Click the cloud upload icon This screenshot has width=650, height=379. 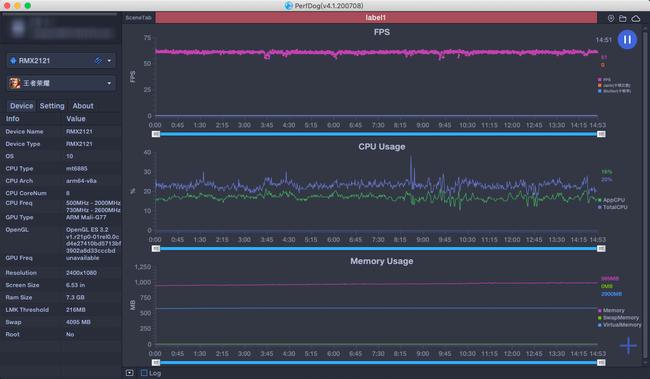(635, 18)
